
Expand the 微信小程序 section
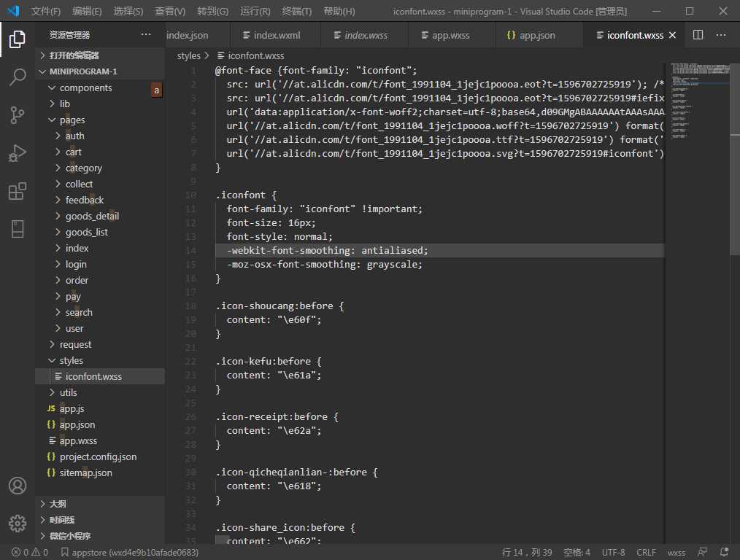click(x=100, y=536)
